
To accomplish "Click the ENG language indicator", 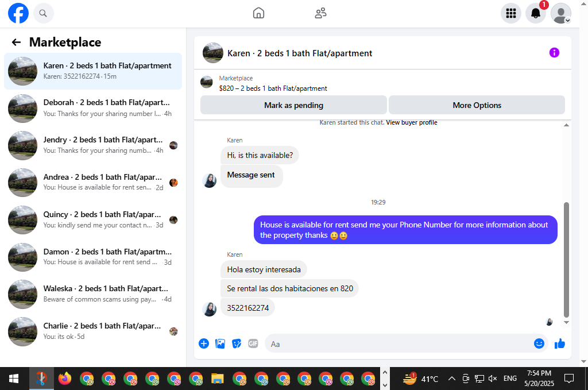I will click(x=510, y=379).
